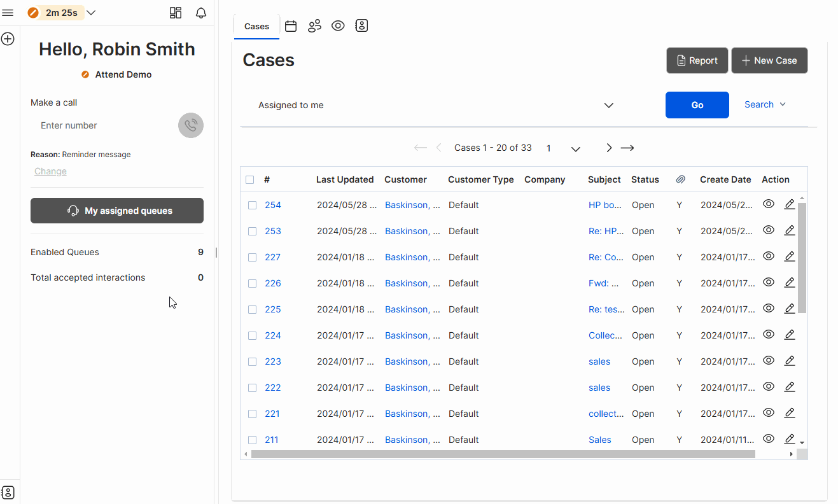Check the box for case 225
838x504 pixels.
(252, 309)
